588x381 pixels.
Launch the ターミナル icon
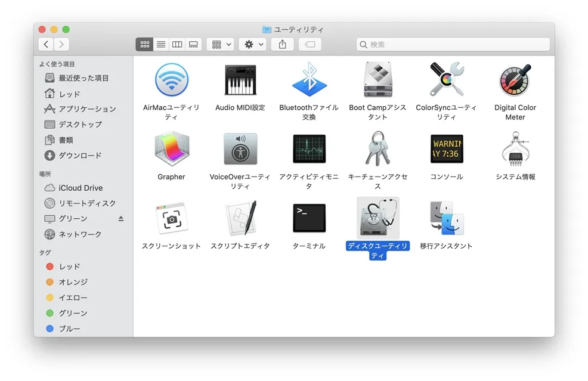[309, 218]
